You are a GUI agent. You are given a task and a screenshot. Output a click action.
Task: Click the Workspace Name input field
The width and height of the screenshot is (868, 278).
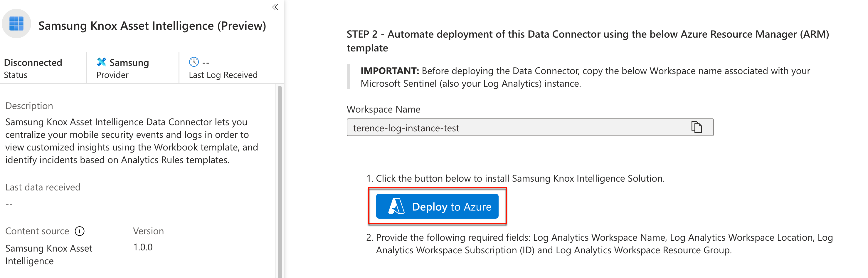505,128
